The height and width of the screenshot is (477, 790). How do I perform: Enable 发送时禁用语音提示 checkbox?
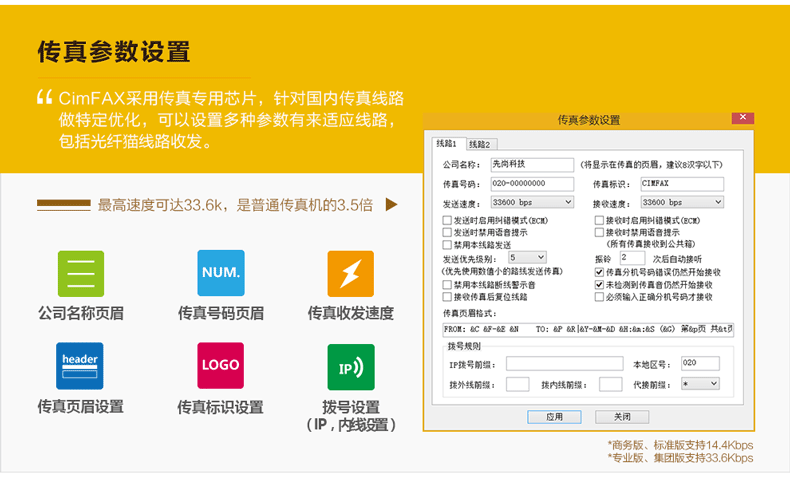point(446,232)
